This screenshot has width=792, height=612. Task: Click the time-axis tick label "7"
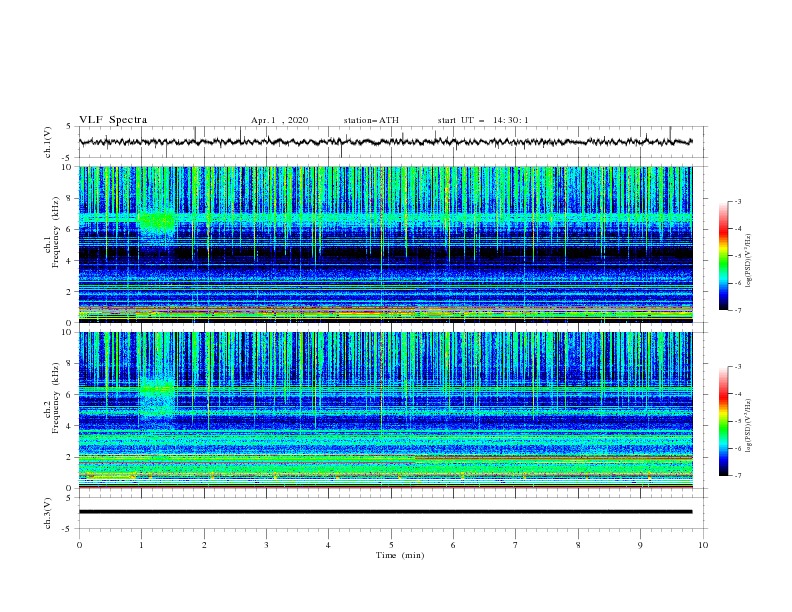516,545
